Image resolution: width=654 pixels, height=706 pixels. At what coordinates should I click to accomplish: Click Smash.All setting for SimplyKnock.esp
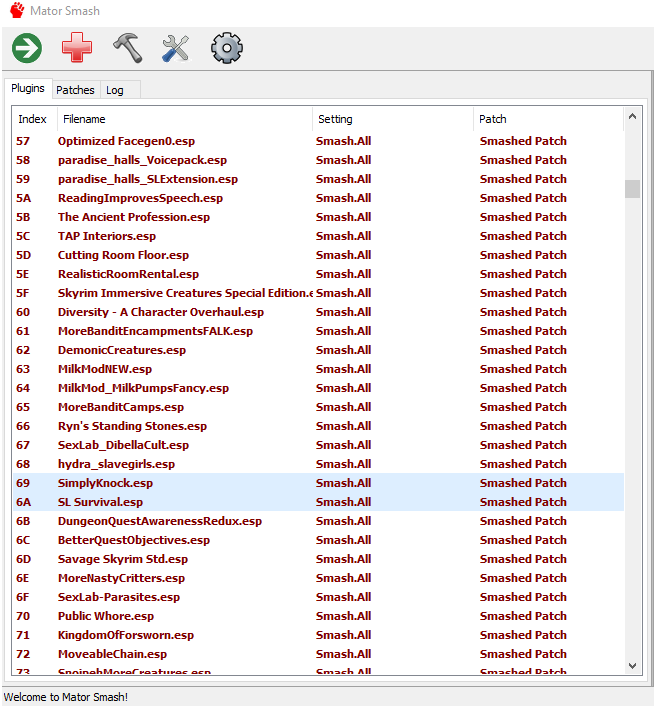click(x=343, y=483)
